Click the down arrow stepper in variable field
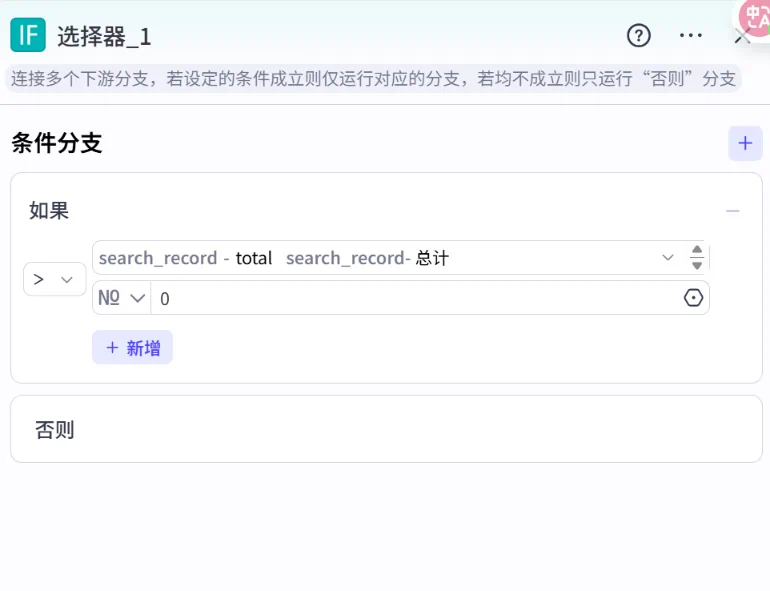770x591 pixels. point(697,266)
